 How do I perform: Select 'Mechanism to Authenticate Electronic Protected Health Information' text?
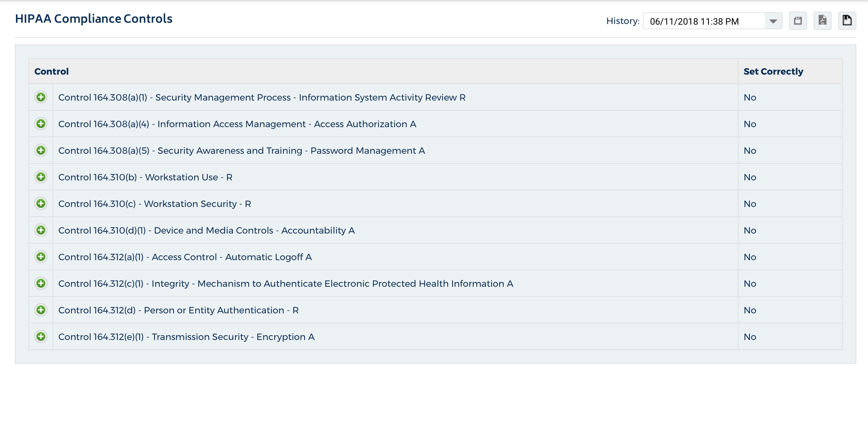click(351, 284)
